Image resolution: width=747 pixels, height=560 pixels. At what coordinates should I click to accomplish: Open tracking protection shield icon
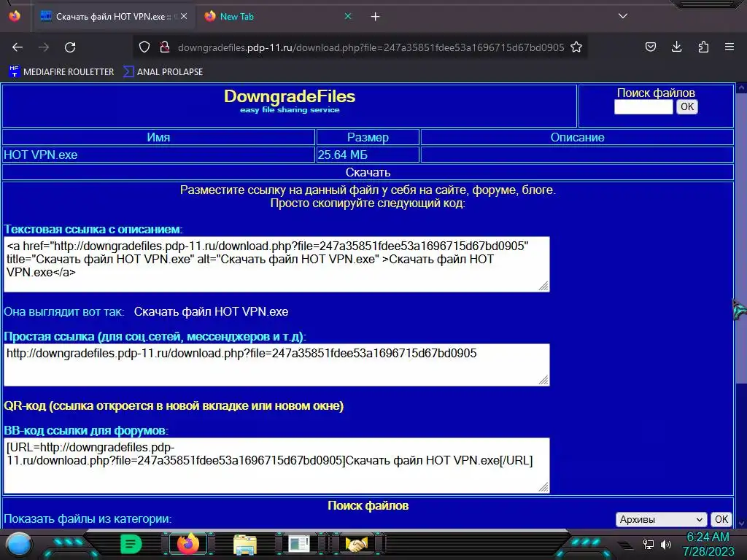pos(144,47)
